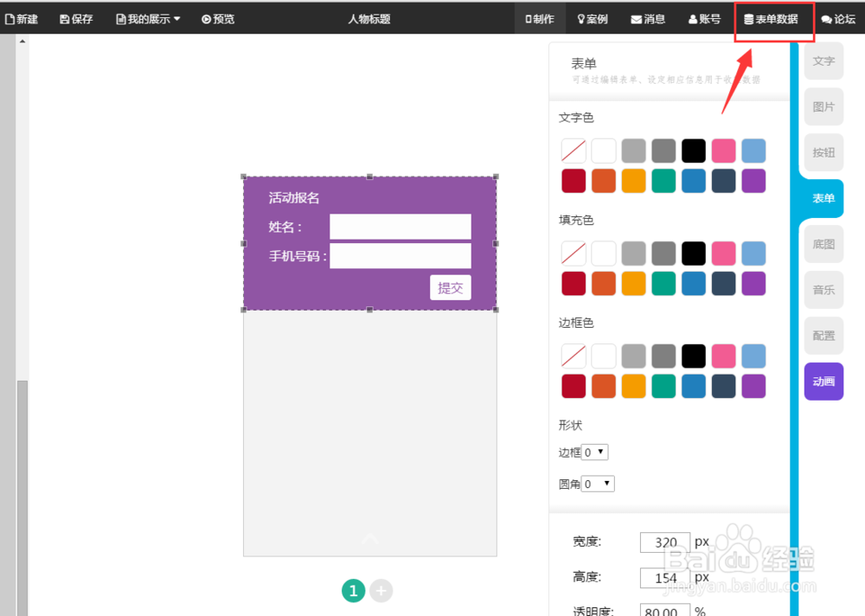The height and width of the screenshot is (616, 865).
Task: Select the 配置 sidebar item
Action: [823, 336]
